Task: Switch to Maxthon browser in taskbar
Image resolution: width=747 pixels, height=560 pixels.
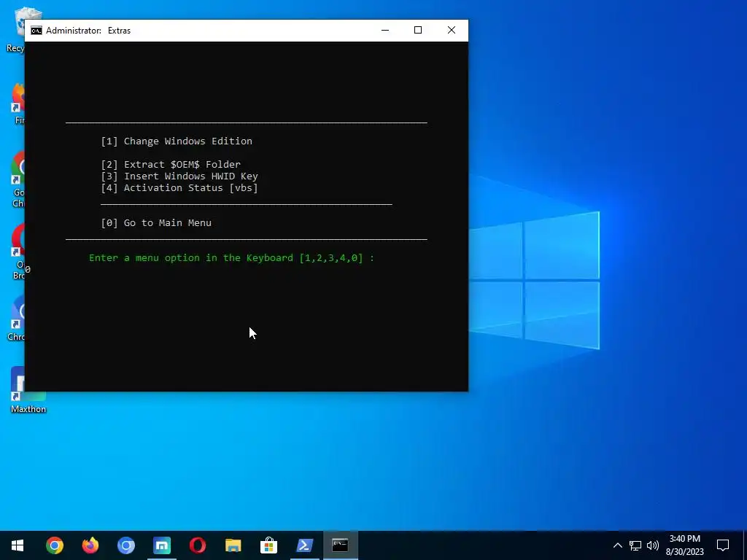Action: coord(162,545)
